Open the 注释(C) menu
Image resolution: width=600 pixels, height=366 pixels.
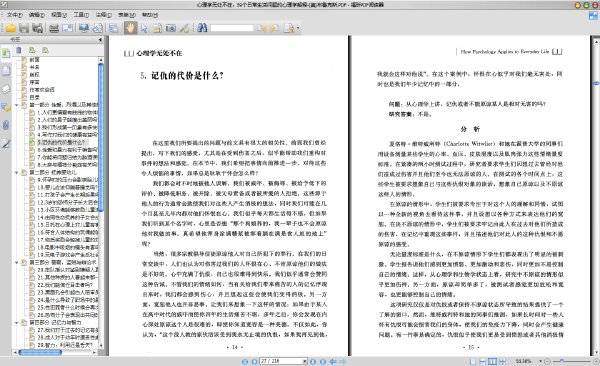click(103, 15)
